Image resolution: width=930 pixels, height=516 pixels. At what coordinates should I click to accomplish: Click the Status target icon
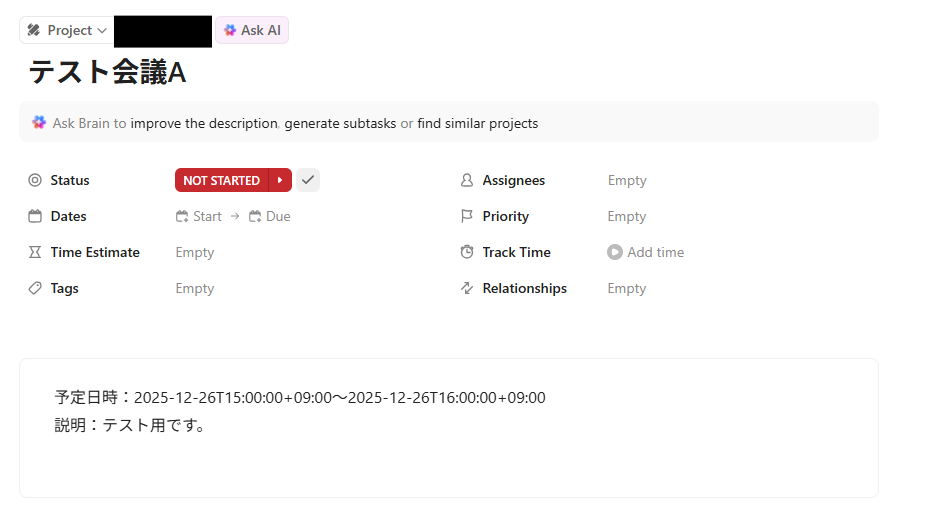pyautogui.click(x=35, y=180)
